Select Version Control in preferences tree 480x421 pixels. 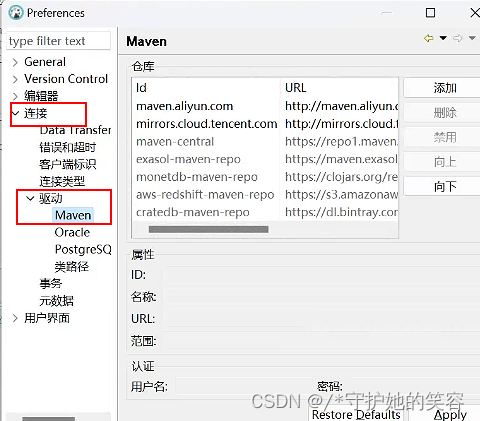pyautogui.click(x=66, y=79)
